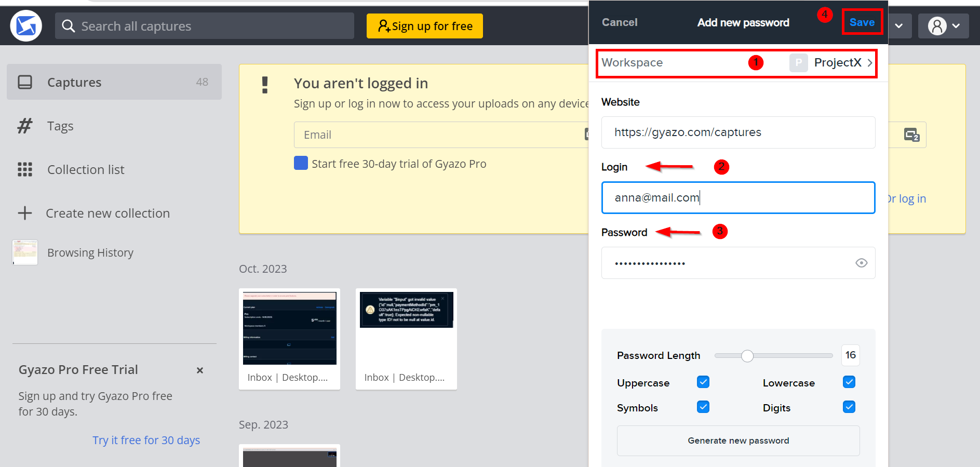
Task: Toggle the password visibility eye icon
Action: 862,263
